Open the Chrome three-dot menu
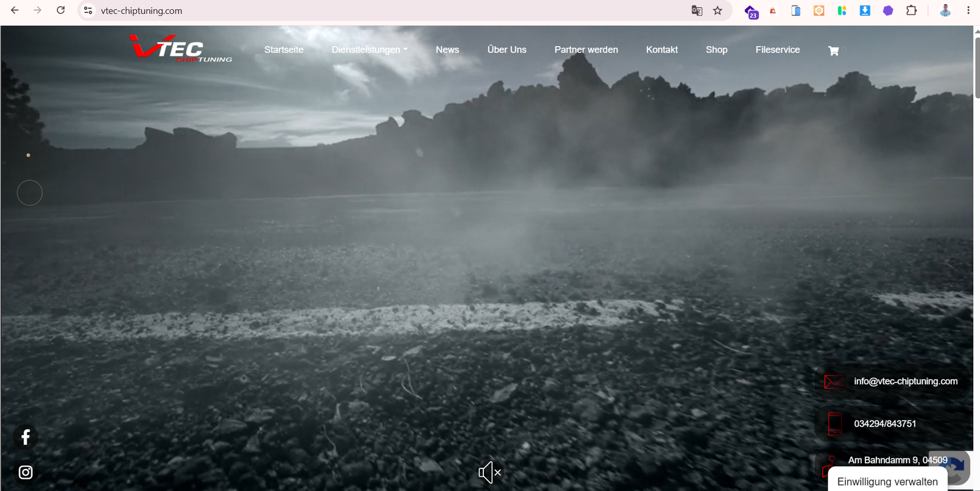 [968, 10]
